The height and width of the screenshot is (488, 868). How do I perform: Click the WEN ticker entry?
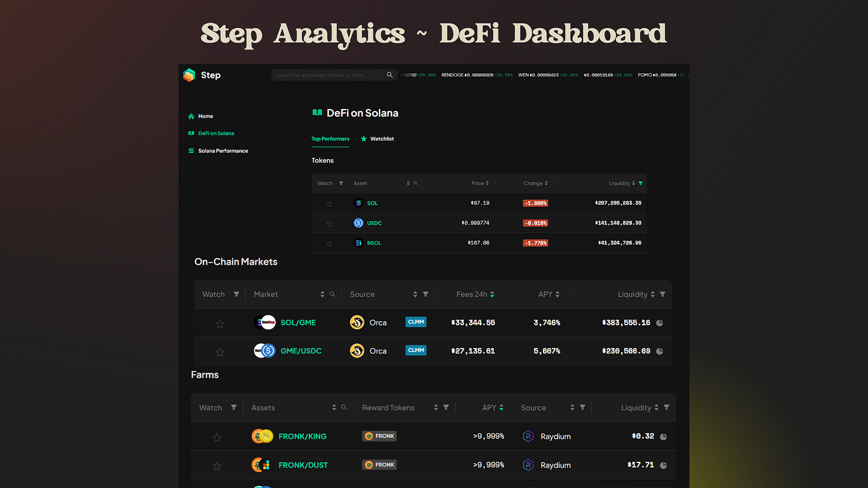[x=548, y=75]
